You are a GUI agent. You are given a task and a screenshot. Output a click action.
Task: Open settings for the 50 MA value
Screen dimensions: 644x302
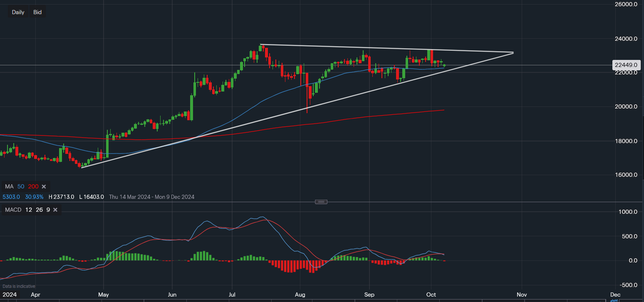pyautogui.click(x=21, y=186)
